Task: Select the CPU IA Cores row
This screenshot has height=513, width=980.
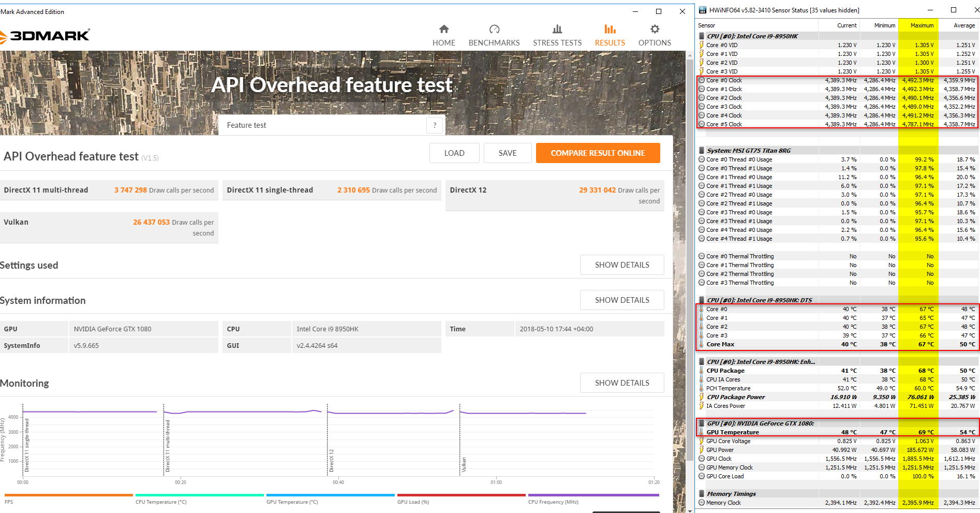Action: pyautogui.click(x=837, y=379)
